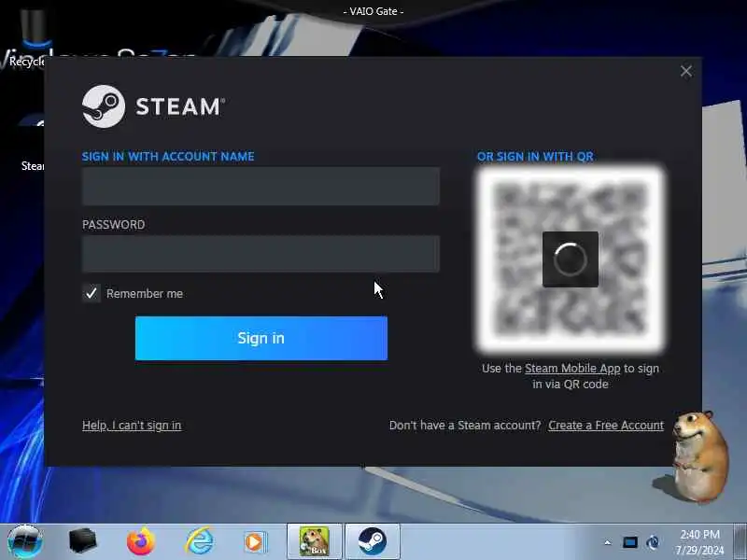This screenshot has width=747, height=560.
Task: Switch to the hamster Box taskbar app
Action: [x=315, y=541]
